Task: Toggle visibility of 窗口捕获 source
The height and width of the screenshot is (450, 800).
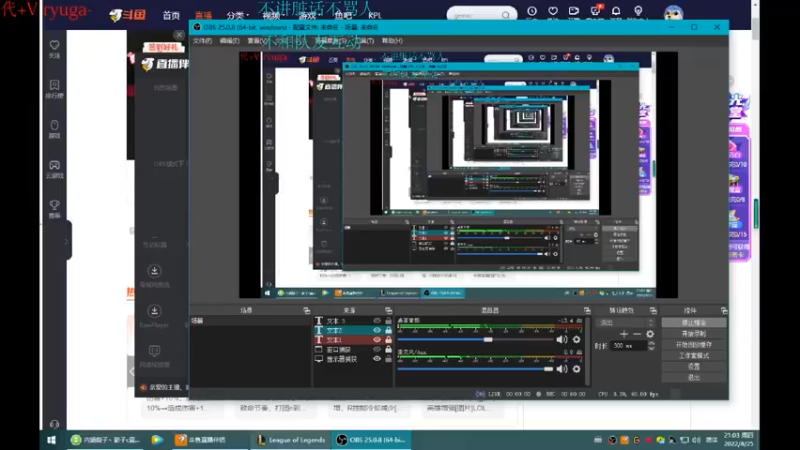Action: point(377,349)
